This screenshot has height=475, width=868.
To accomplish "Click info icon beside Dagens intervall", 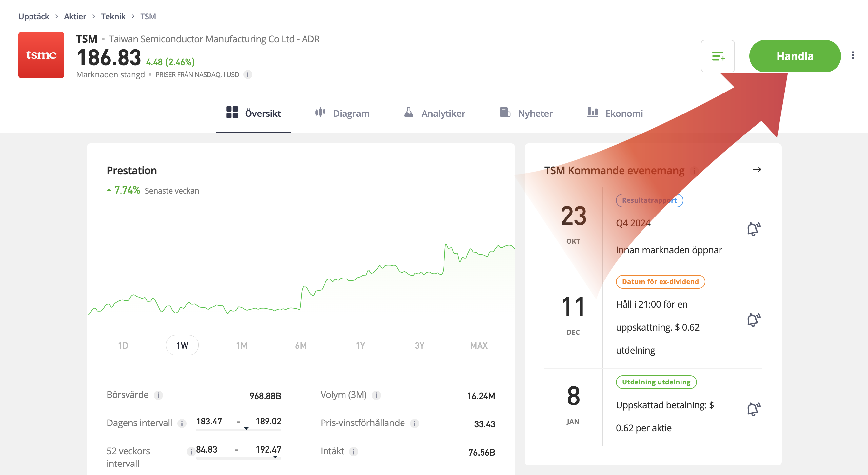I will pos(182,423).
